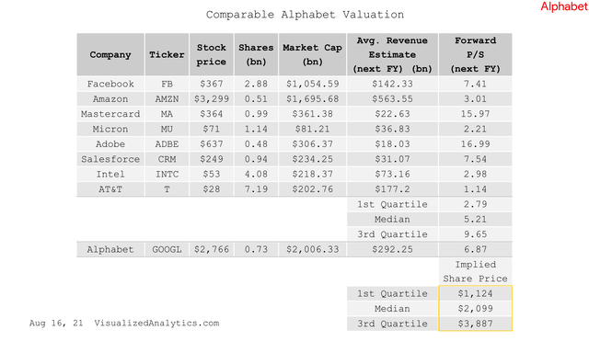This screenshot has width=589, height=364.
Task: Click the Facebook company cell
Action: [x=110, y=84]
